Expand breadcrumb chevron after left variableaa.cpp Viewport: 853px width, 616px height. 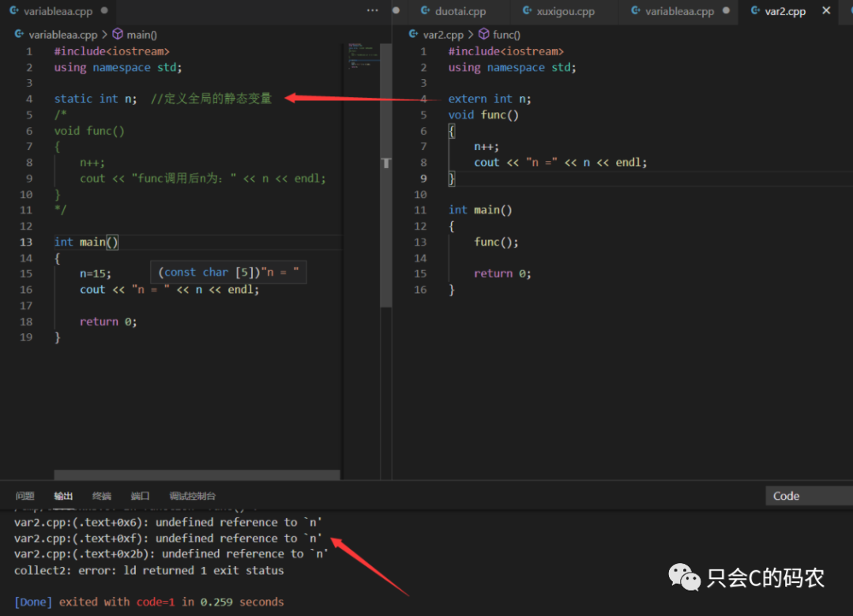(104, 35)
